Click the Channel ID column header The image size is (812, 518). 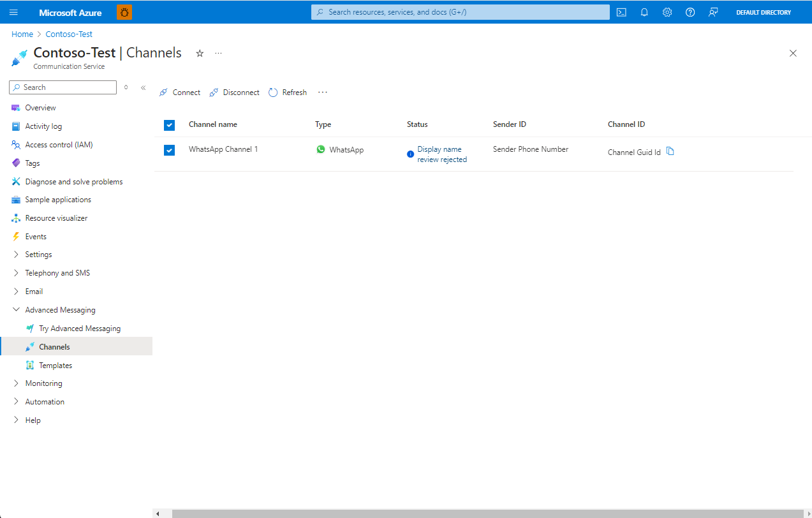pos(626,124)
